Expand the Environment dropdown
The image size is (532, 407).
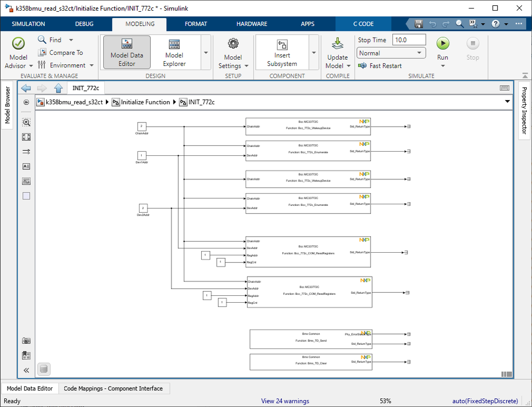click(92, 65)
